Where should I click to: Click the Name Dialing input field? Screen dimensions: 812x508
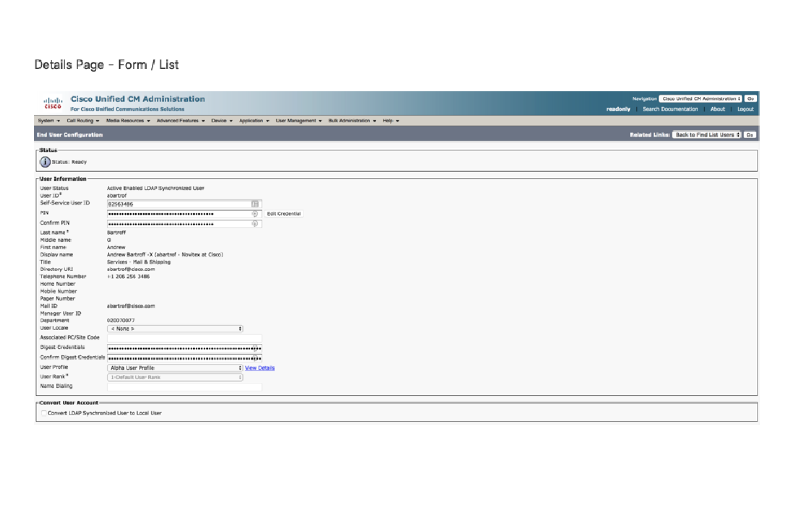(x=184, y=387)
